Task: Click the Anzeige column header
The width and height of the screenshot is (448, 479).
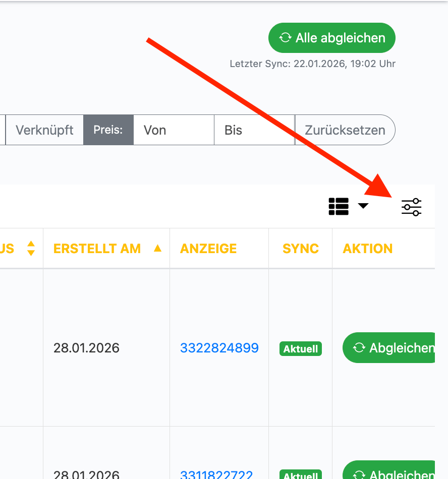Action: coord(208,249)
